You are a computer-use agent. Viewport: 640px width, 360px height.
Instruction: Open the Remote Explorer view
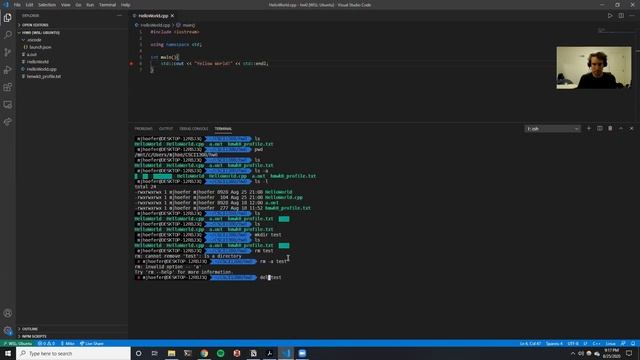pyautogui.click(x=8, y=104)
